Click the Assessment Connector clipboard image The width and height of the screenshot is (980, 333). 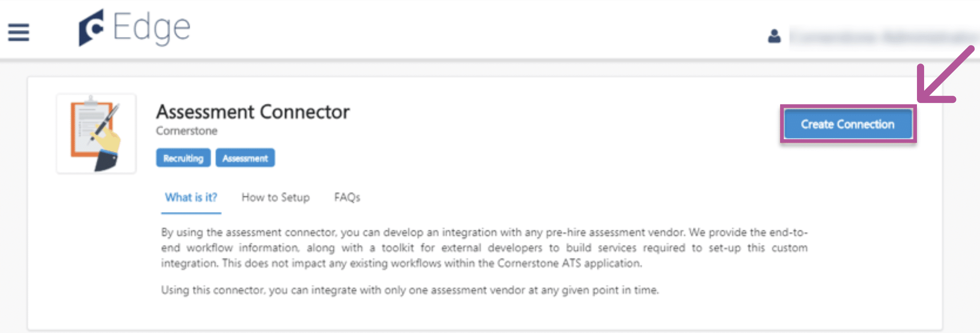(x=96, y=133)
